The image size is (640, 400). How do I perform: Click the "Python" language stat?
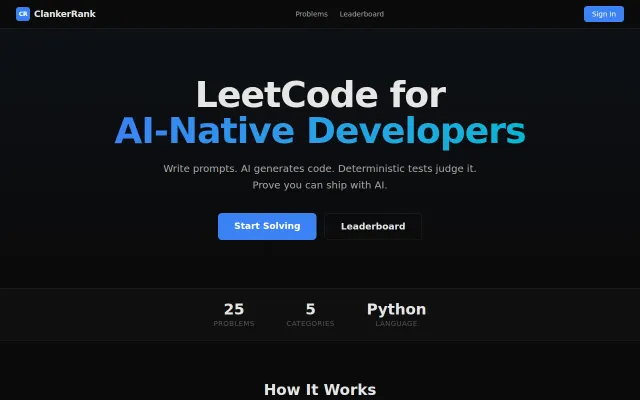click(396, 309)
